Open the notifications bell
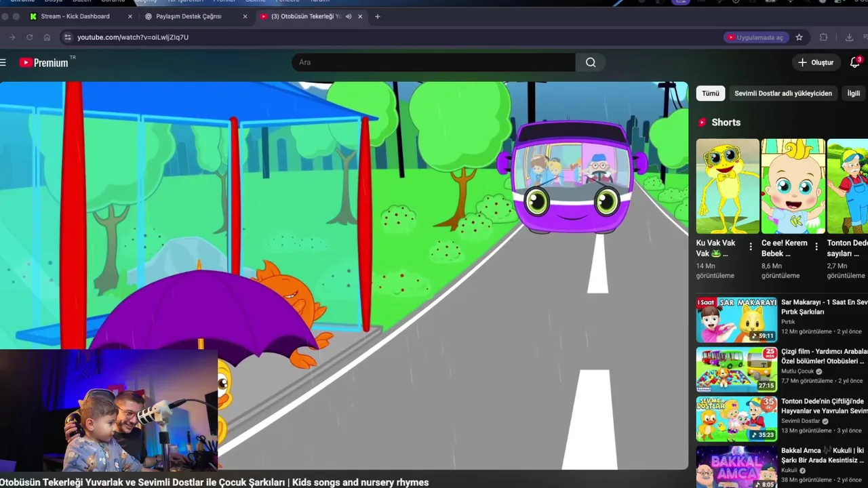868x488 pixels. (x=854, y=62)
